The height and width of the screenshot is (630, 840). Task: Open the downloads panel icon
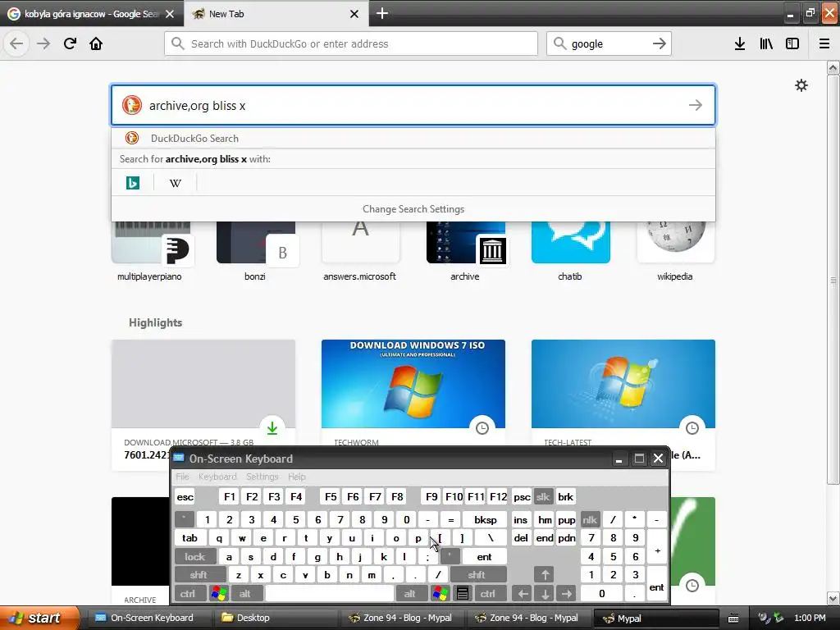[740, 43]
